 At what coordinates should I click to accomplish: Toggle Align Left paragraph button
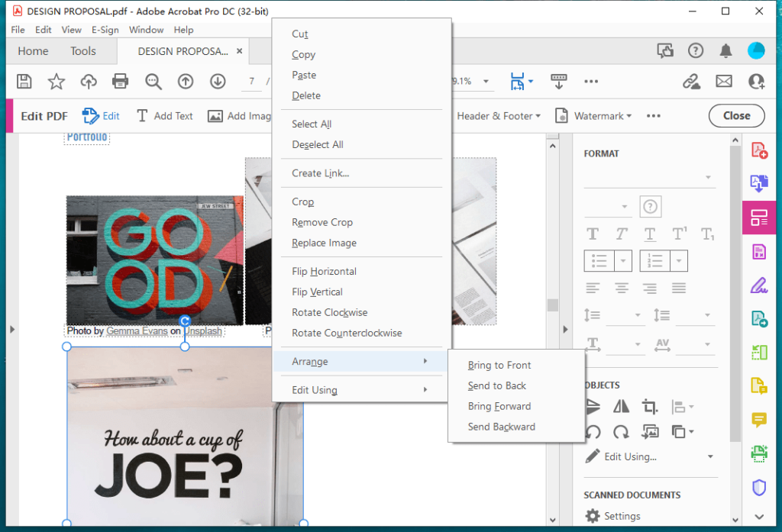tap(593, 288)
